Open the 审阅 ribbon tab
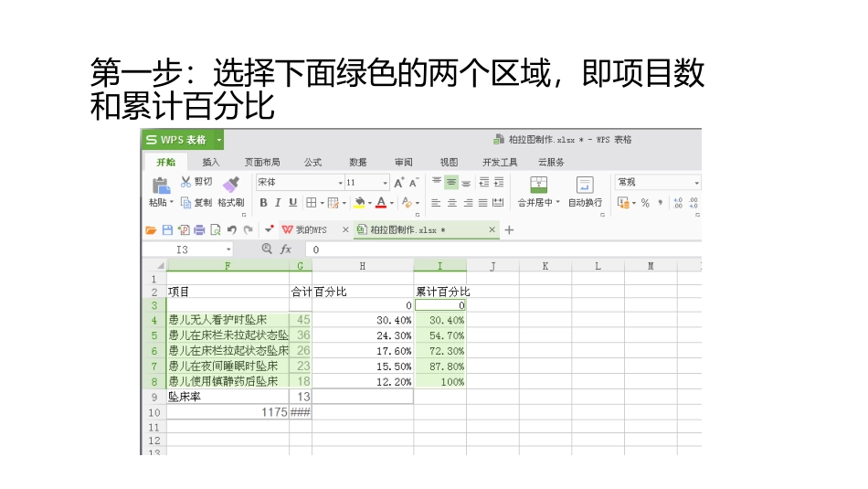 404,163
